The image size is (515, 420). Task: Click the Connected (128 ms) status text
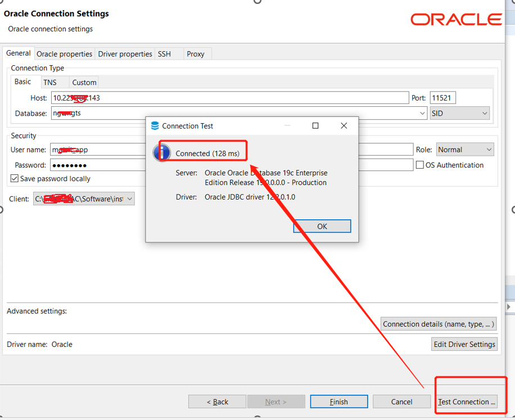click(207, 153)
